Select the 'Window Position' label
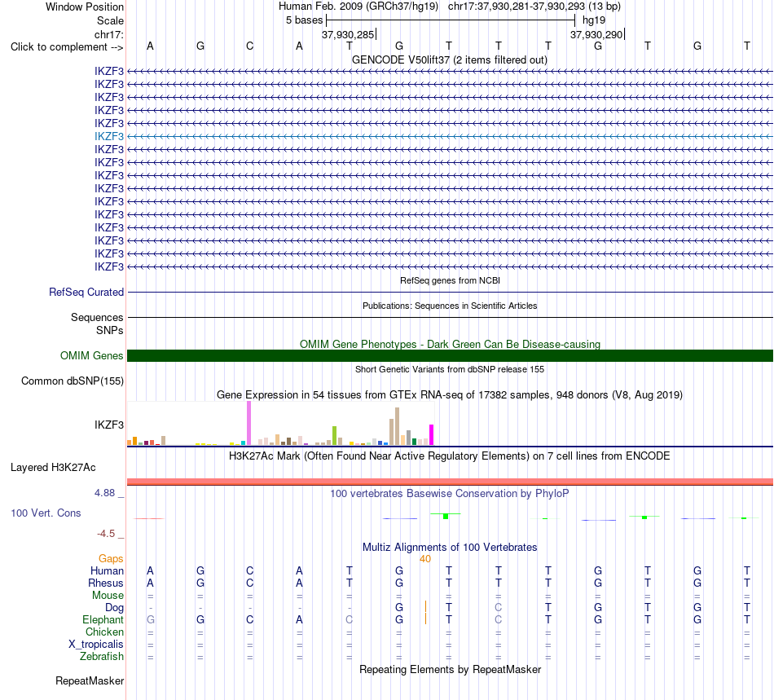The image size is (774, 700). (x=85, y=7)
